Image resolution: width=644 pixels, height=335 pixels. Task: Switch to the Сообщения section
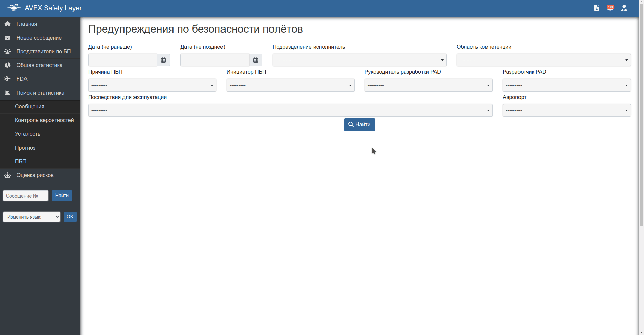pos(30,106)
